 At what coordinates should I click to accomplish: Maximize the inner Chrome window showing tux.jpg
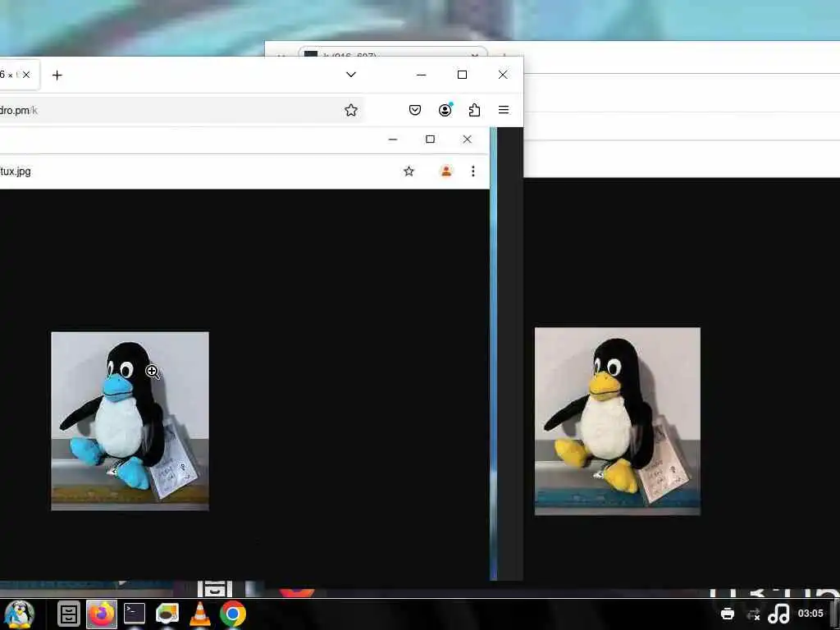coord(430,139)
